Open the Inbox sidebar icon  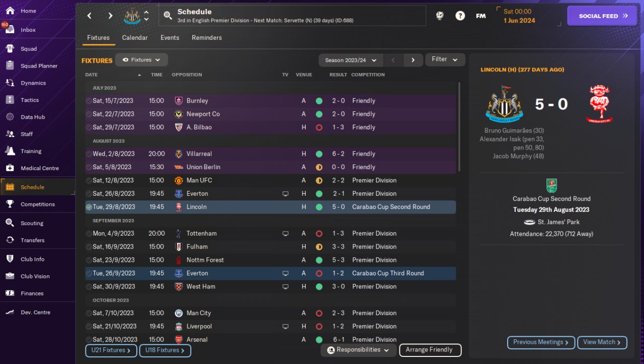pyautogui.click(x=10, y=30)
